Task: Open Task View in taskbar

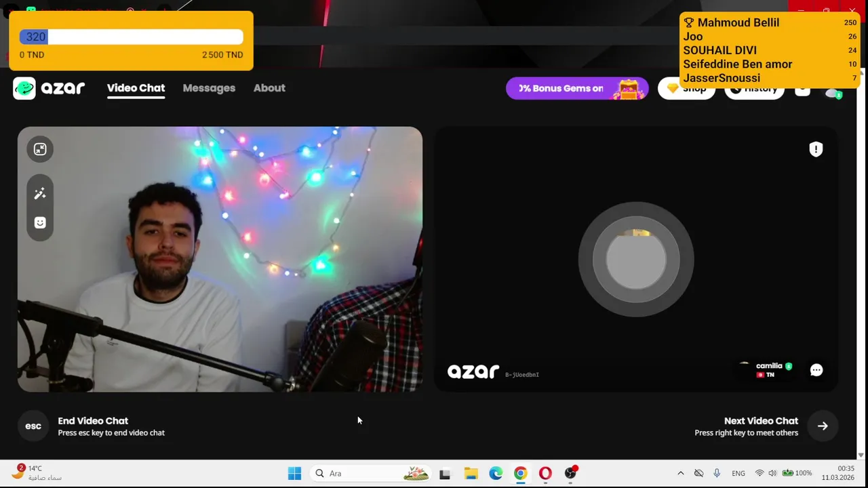Action: click(445, 473)
